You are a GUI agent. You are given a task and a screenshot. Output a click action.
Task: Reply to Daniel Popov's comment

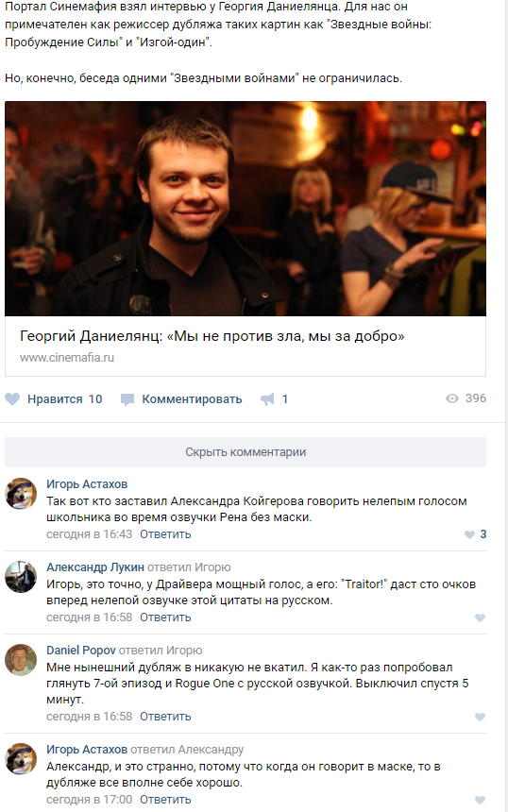165,717
